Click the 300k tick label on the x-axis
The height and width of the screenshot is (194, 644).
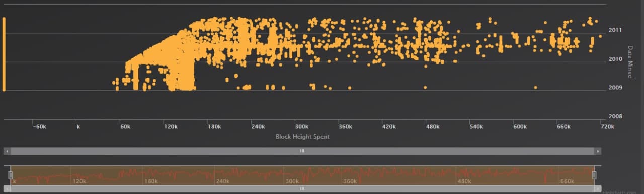(302, 127)
